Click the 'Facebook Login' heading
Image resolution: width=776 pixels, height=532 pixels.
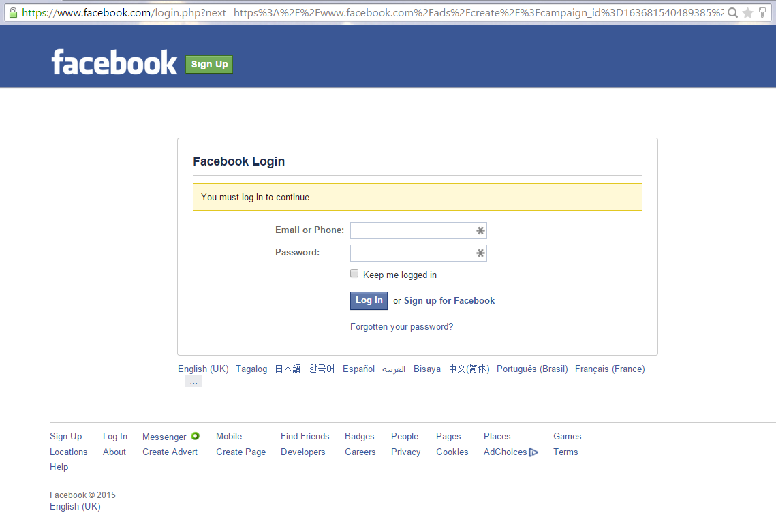pyautogui.click(x=238, y=161)
